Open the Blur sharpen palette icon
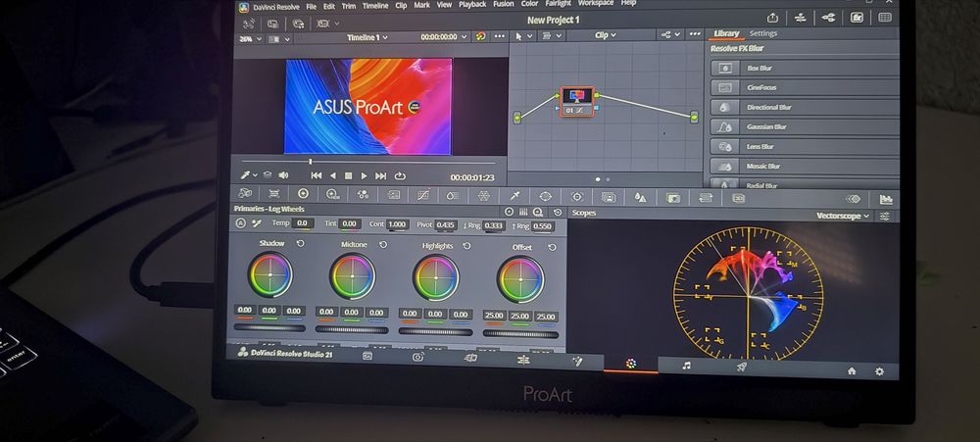 click(x=640, y=198)
